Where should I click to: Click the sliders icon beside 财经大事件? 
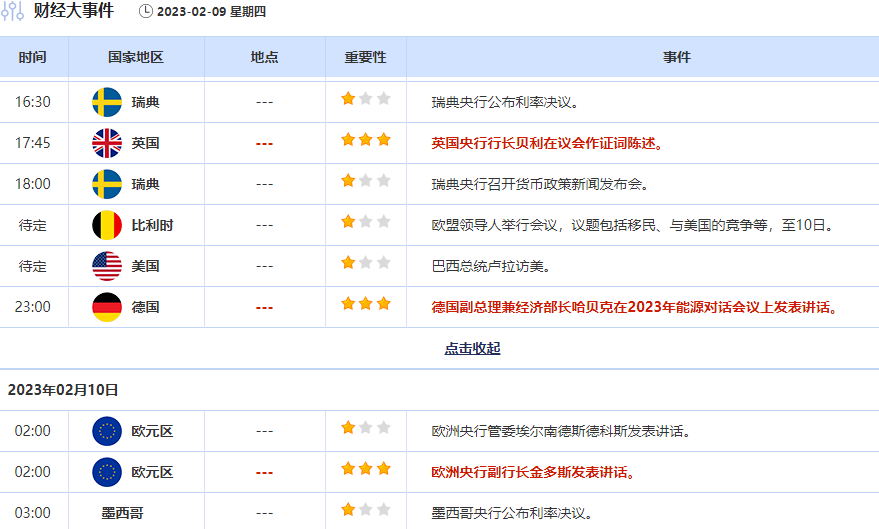tap(13, 12)
